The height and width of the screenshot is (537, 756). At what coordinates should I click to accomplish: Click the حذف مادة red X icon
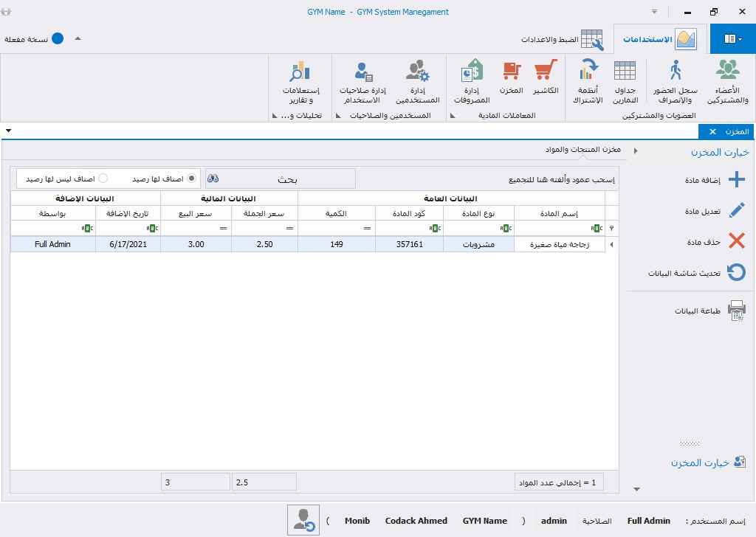tap(737, 240)
